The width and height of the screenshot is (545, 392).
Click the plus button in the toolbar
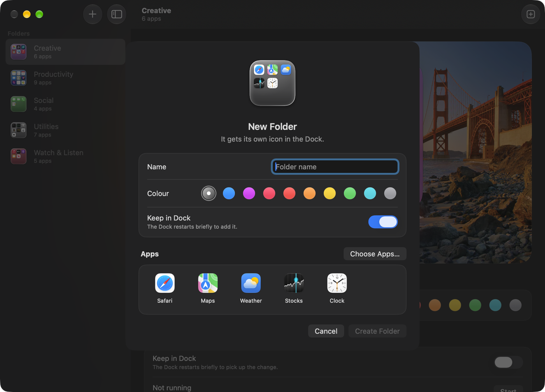click(93, 14)
